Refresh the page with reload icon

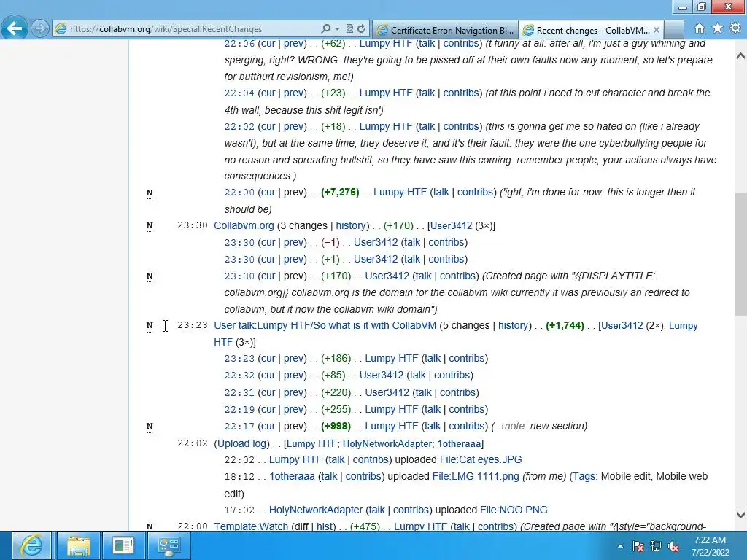[361, 28]
